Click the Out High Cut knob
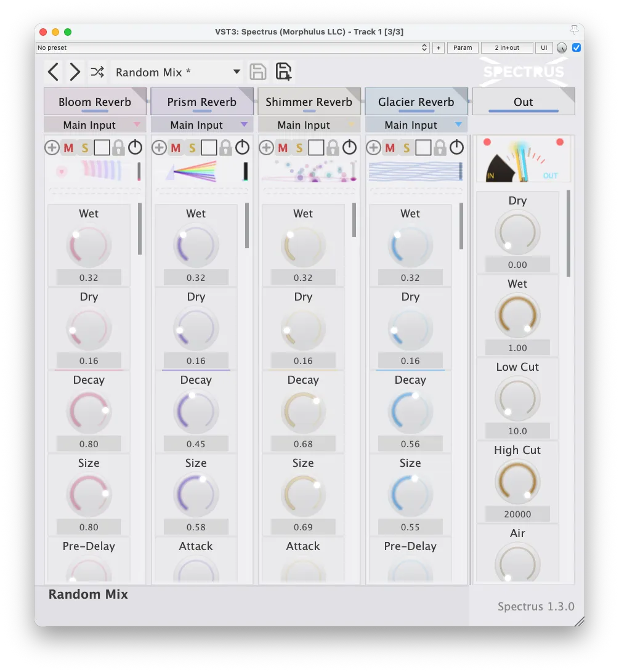This screenshot has height=672, width=619. (517, 482)
